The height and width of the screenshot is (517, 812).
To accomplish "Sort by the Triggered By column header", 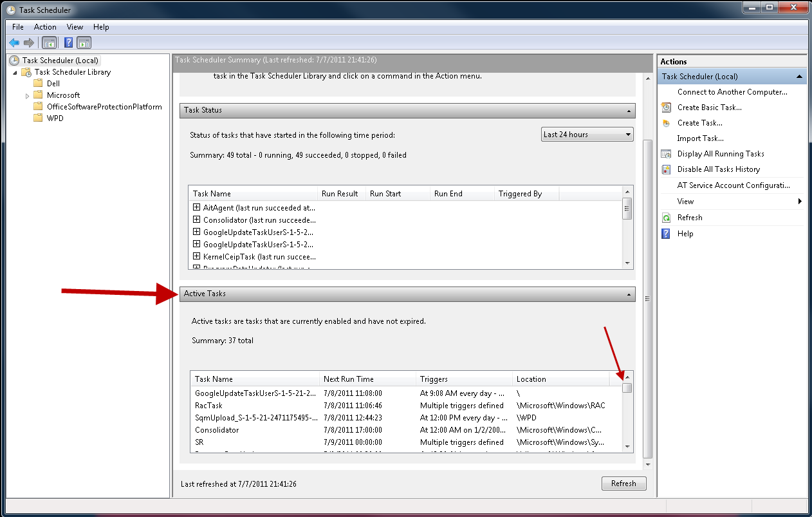I will click(x=527, y=194).
